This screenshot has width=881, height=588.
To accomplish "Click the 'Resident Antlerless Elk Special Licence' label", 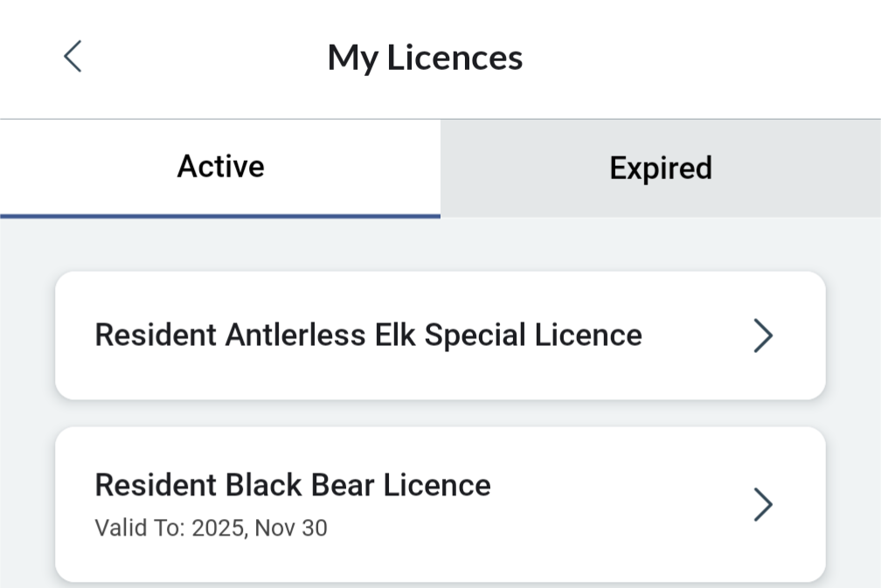I will [368, 335].
